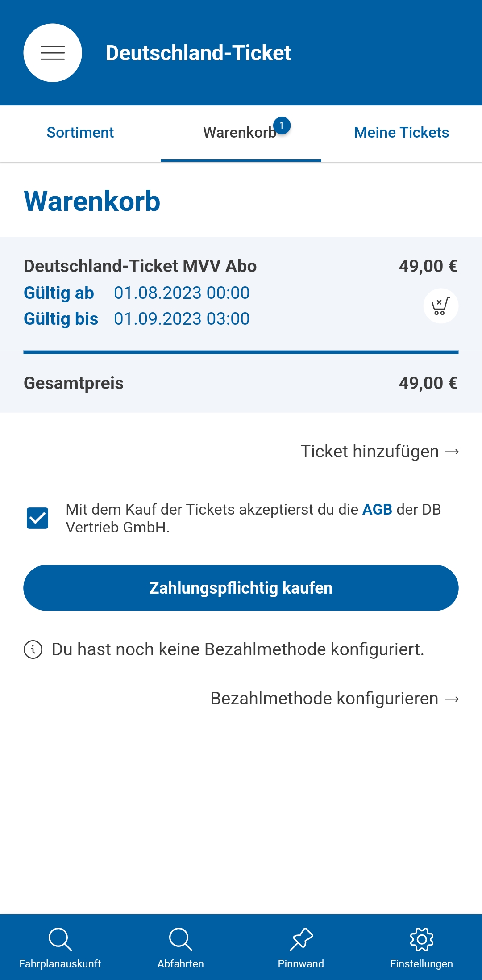Screen dimensions: 482x980
Task: Open the Pinnwand pin icon
Action: click(301, 939)
